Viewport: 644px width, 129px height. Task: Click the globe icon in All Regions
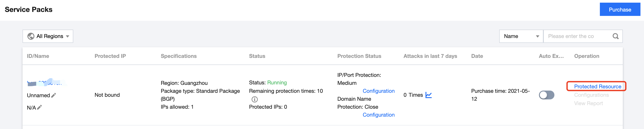click(31, 36)
